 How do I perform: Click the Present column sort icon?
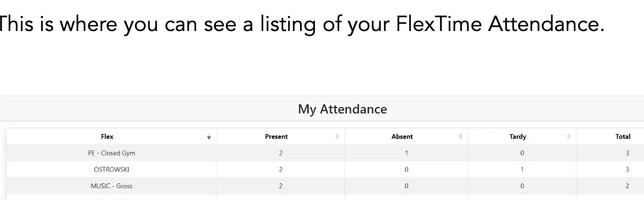337,137
